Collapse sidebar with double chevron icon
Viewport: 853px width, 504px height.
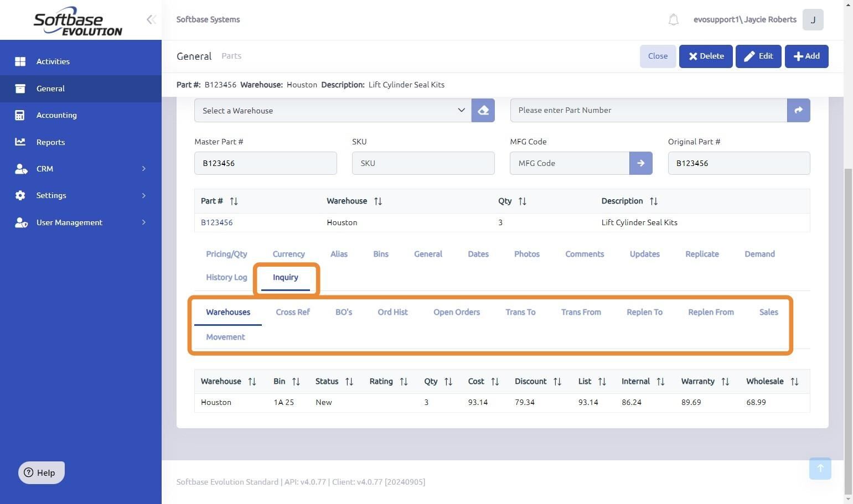click(151, 20)
